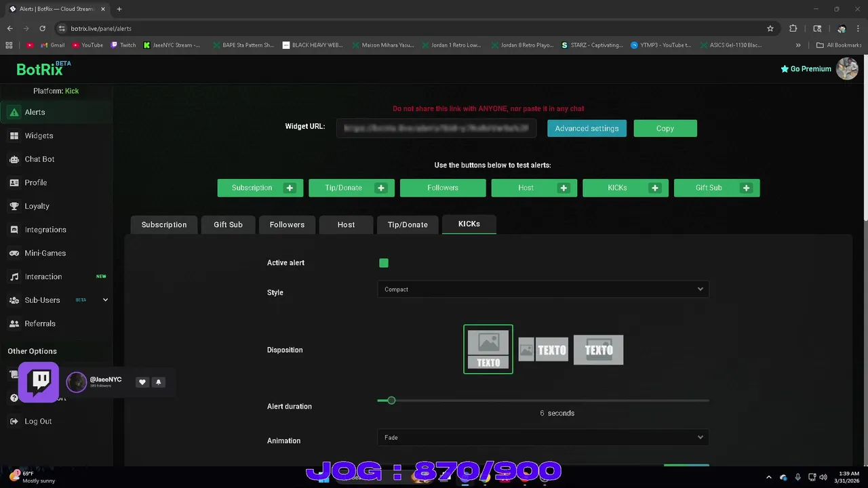Open the Profile sidebar icon
The image size is (868, 488).
pos(14,182)
